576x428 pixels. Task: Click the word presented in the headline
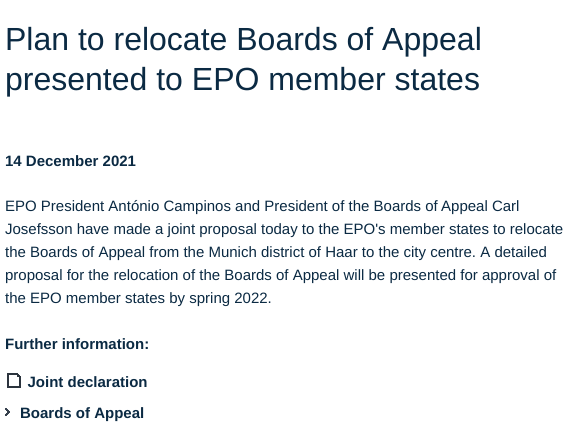[76, 80]
